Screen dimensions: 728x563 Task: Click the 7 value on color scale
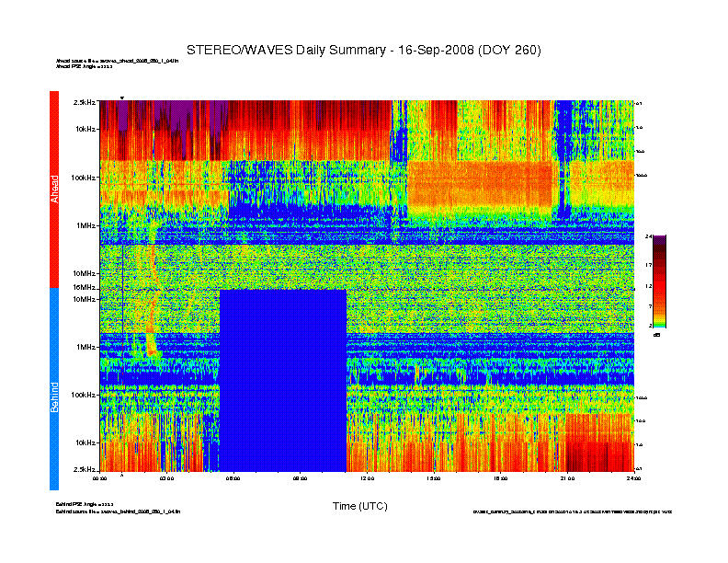click(650, 306)
